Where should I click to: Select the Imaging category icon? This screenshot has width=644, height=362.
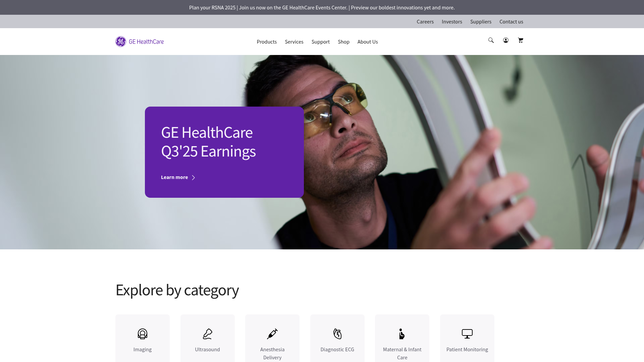coord(142,334)
